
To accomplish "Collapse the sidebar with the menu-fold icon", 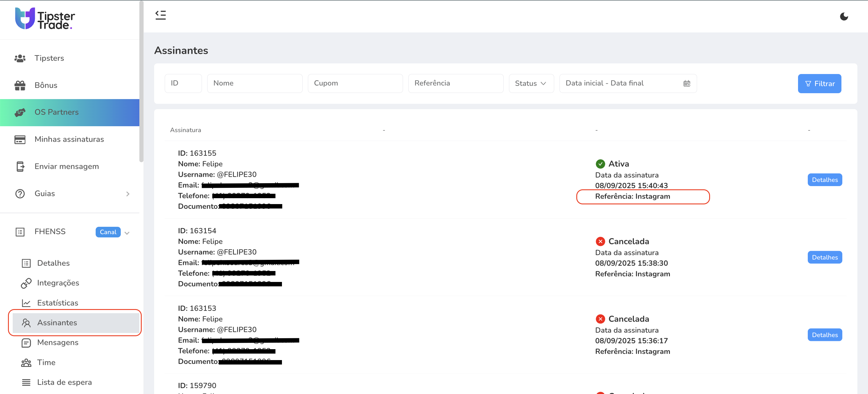I will point(160,15).
